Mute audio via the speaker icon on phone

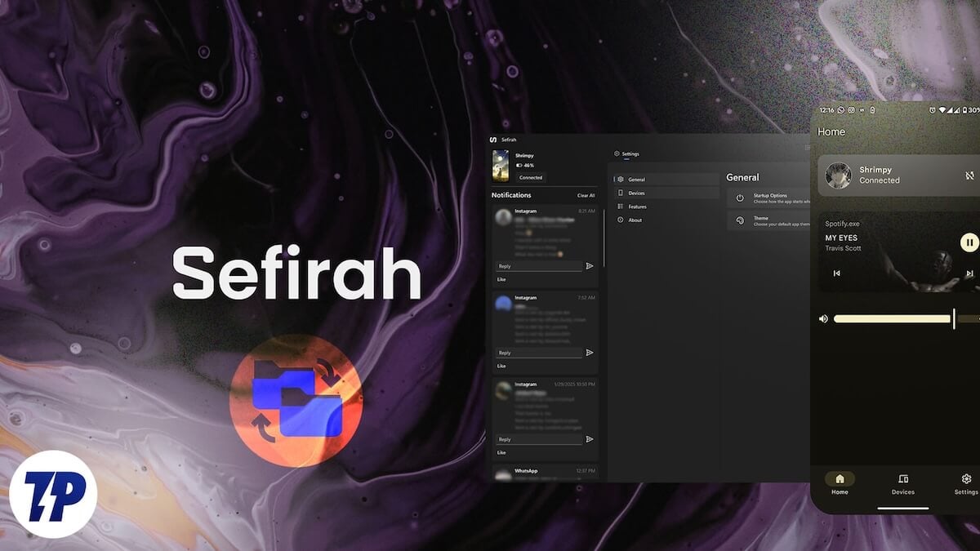tap(823, 318)
